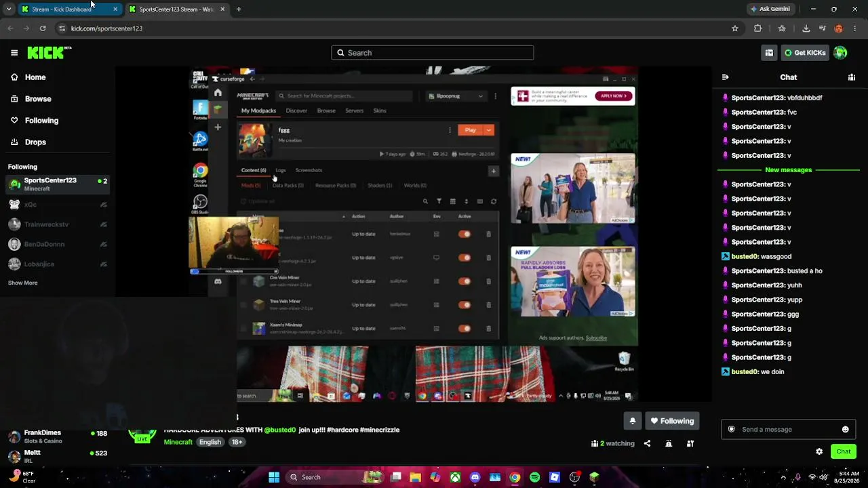Close the SportsCenter123 Stream tab
The image size is (868, 488).
tap(222, 9)
